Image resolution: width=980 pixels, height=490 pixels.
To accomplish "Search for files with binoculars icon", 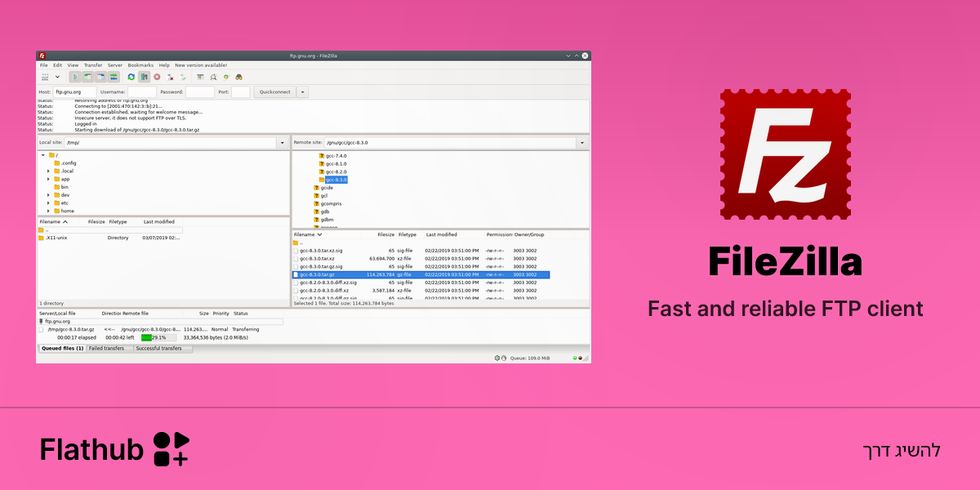I will pos(239,77).
